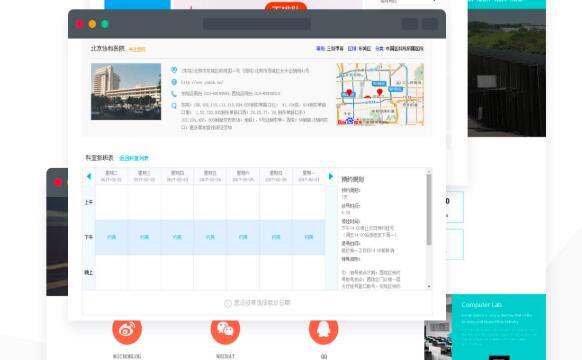This screenshot has height=360, width=582.
Task: Click the booking rules panel scrollbar thumb
Action: coord(429,210)
